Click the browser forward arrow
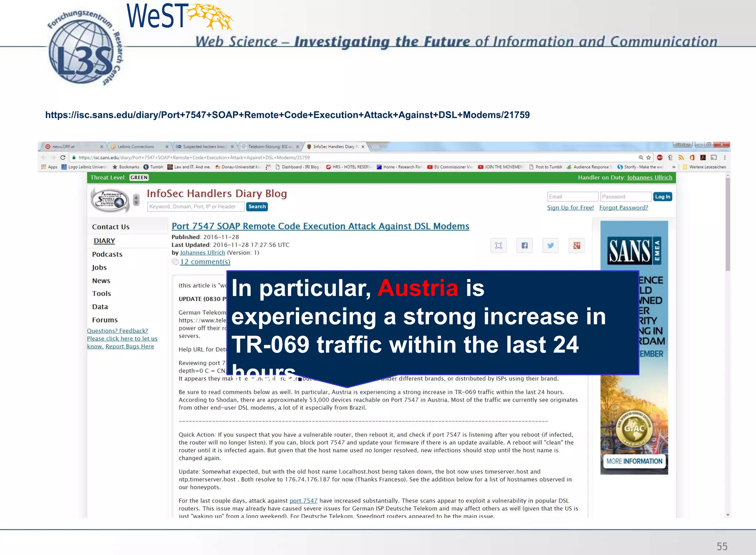Viewport: 756px width, 555px height. coord(53,158)
